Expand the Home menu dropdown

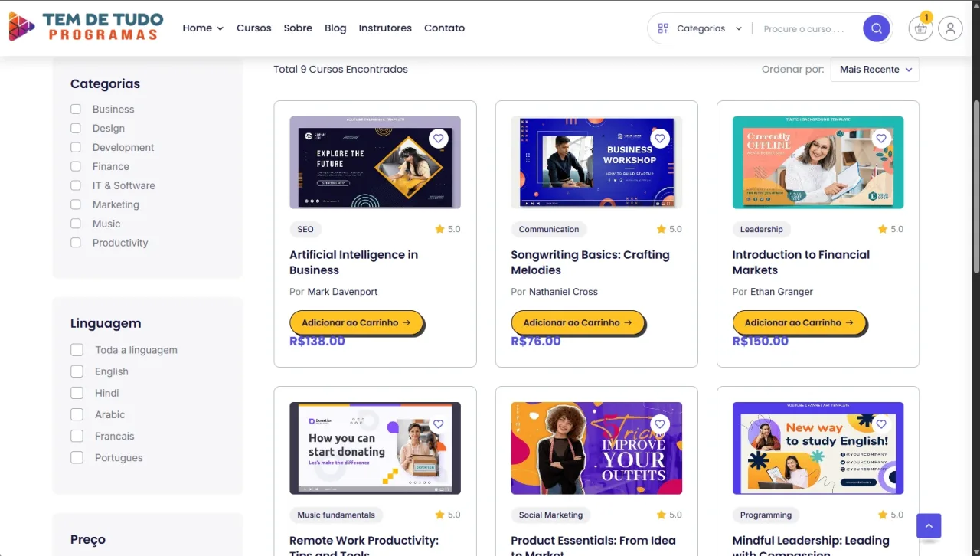click(x=203, y=28)
